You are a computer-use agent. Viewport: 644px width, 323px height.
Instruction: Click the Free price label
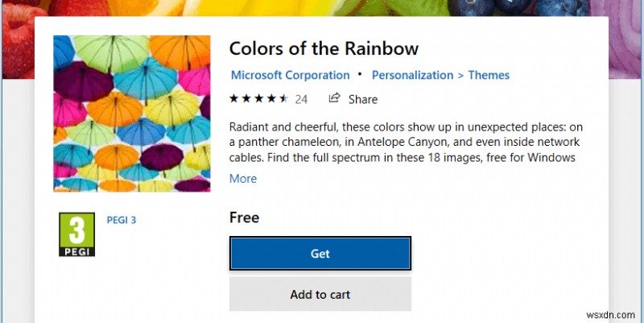click(245, 217)
